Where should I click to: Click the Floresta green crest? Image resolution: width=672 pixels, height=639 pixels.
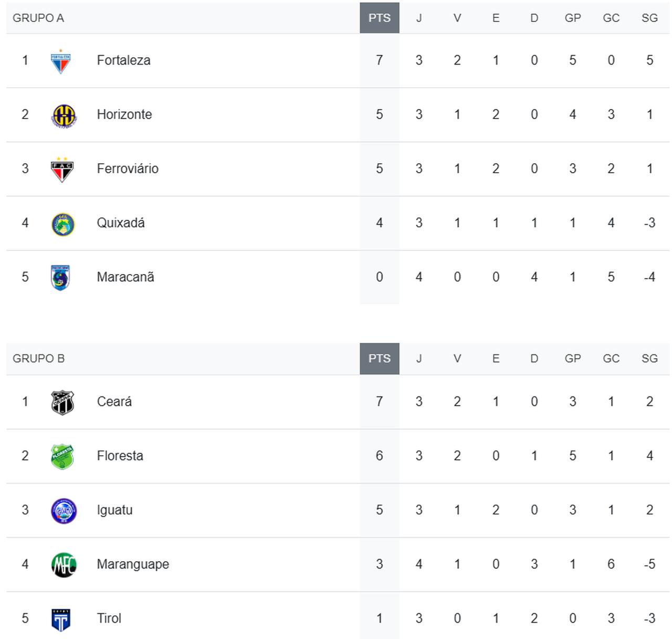[x=62, y=457]
